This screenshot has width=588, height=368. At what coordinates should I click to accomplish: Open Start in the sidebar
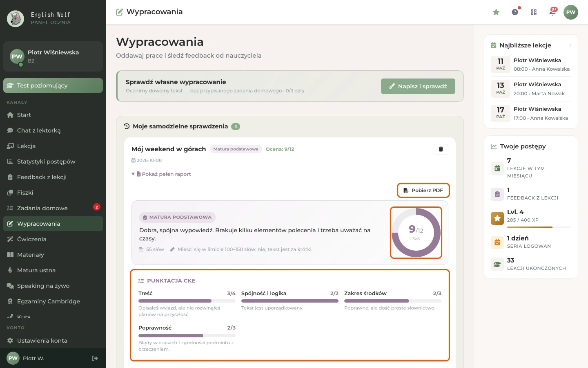coord(53,115)
